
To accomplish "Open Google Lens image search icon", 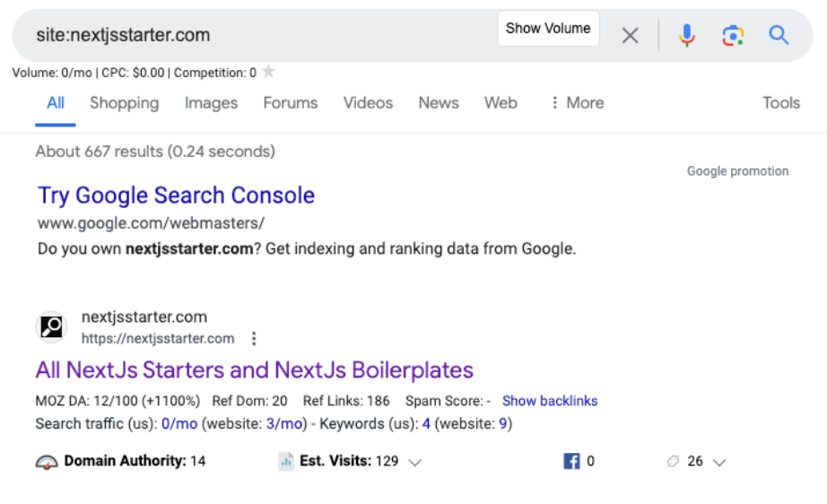I will click(733, 36).
